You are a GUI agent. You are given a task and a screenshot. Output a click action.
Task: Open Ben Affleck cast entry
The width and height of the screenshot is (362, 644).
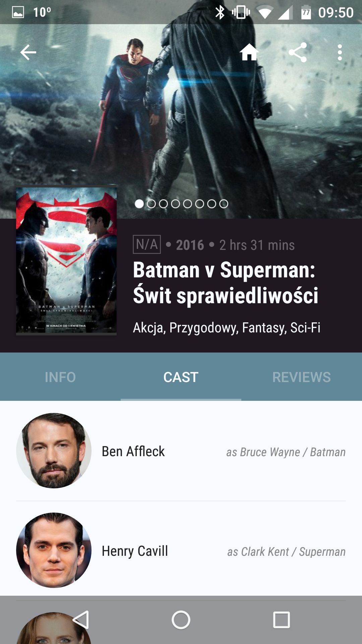click(181, 451)
